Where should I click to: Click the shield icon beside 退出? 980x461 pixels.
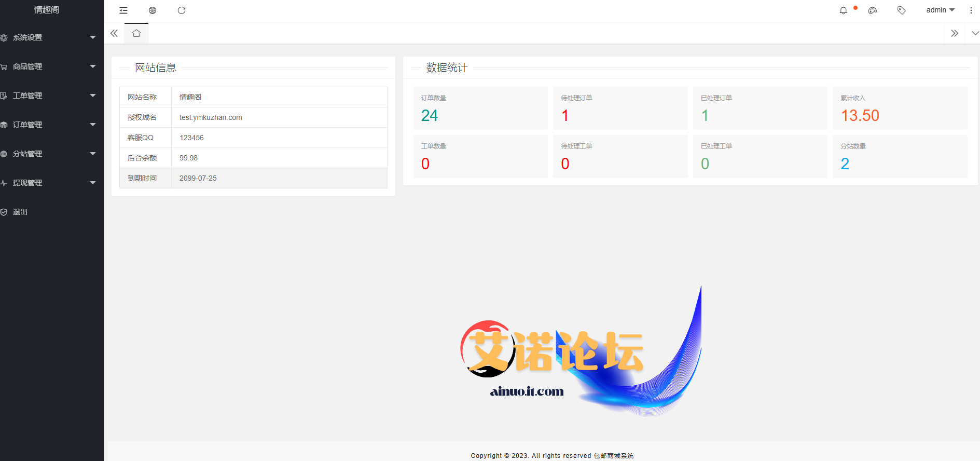tap(4, 212)
